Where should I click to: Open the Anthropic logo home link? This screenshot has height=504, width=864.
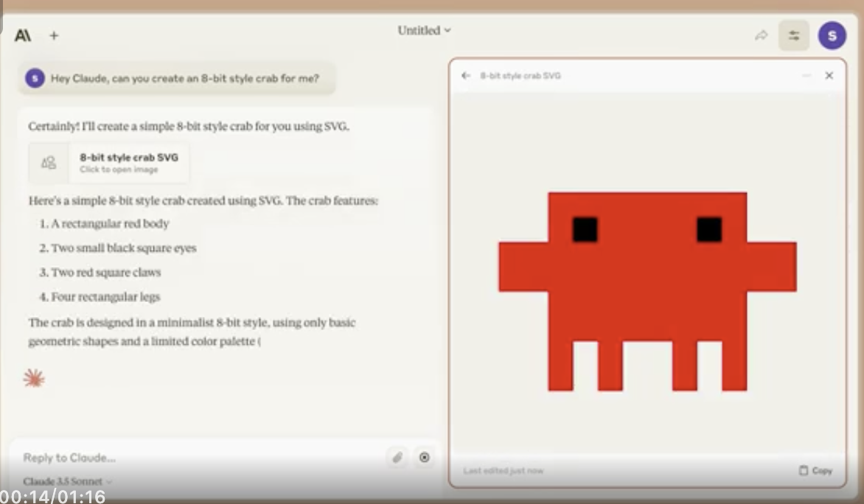[23, 36]
